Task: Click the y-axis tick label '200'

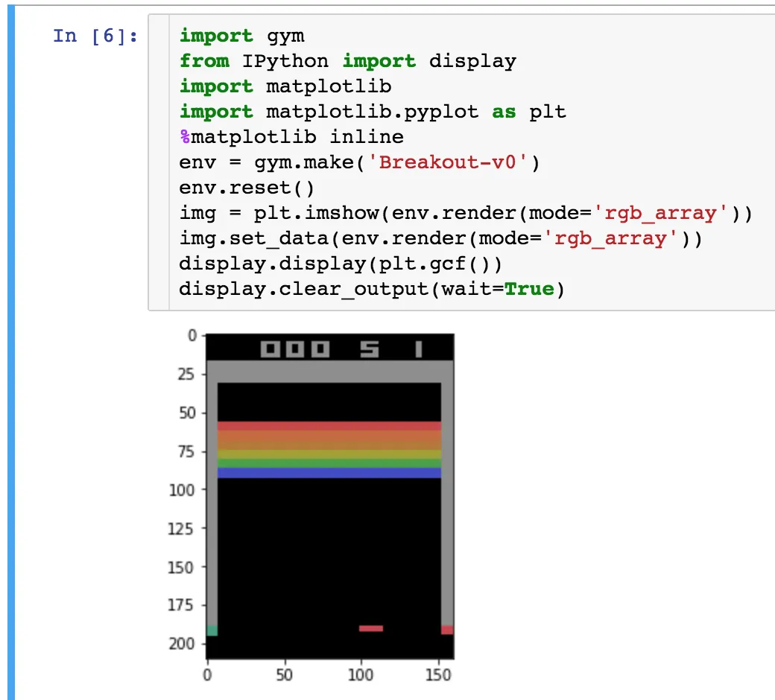Action: 182,643
